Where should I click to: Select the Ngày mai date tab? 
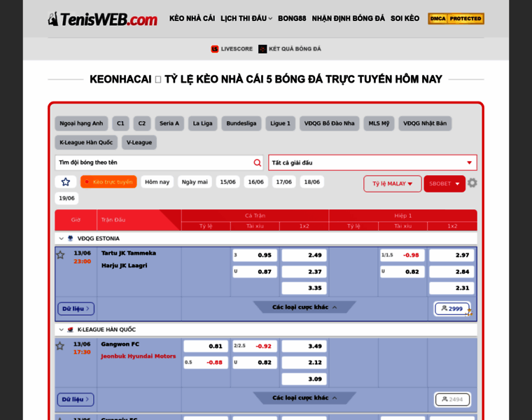(x=195, y=182)
